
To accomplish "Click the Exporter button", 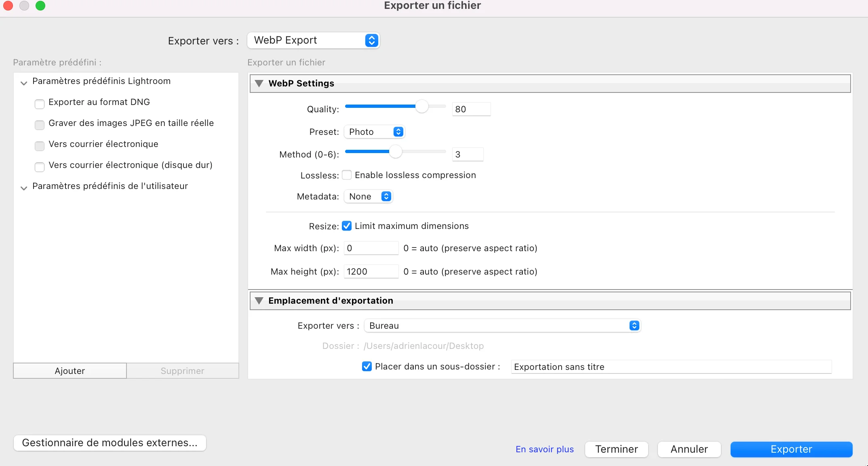I will [x=791, y=449].
